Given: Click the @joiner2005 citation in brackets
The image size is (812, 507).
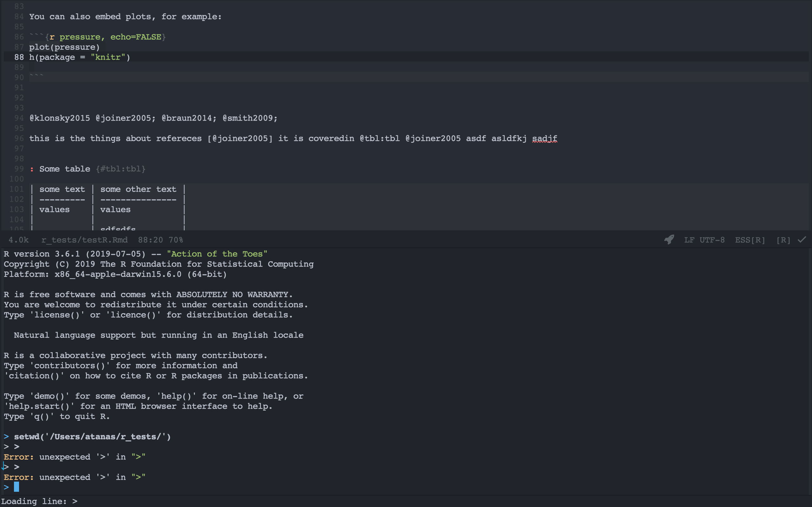Looking at the screenshot, I should click(x=240, y=138).
